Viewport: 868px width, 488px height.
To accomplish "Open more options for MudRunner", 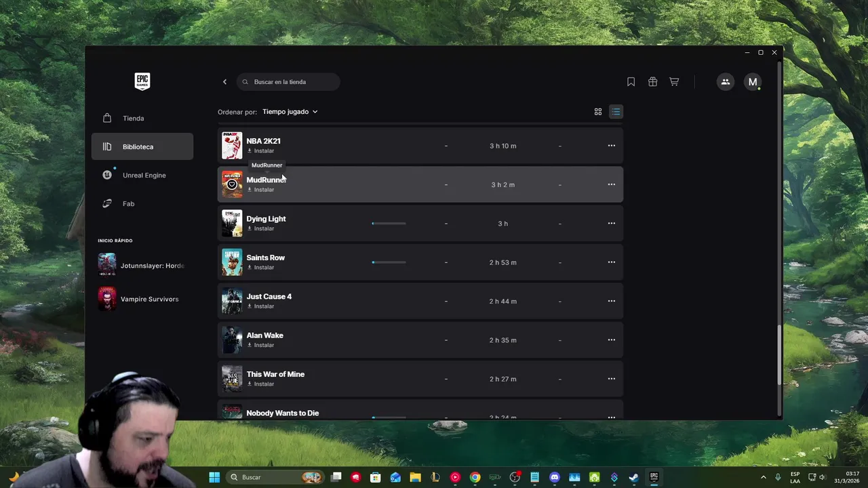I will [612, 184].
